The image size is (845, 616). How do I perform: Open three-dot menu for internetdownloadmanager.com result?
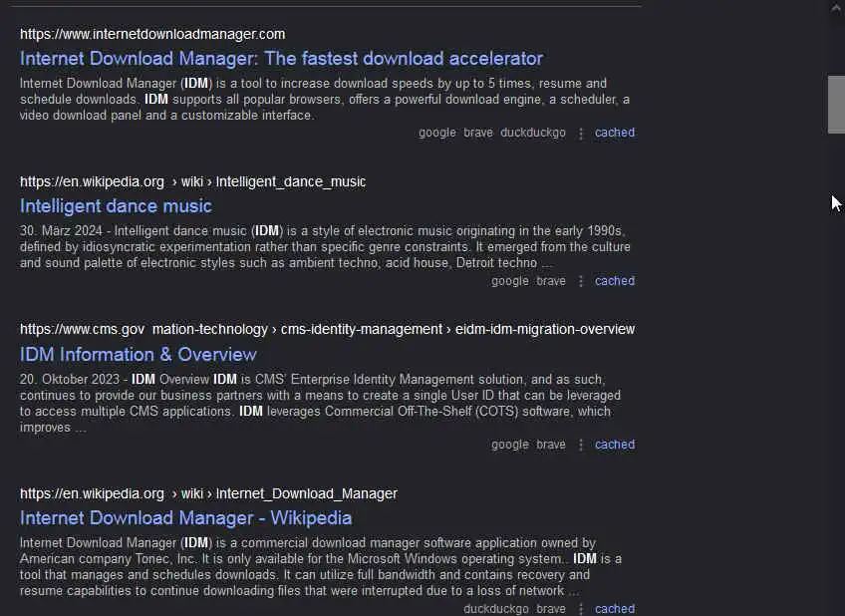pos(580,134)
